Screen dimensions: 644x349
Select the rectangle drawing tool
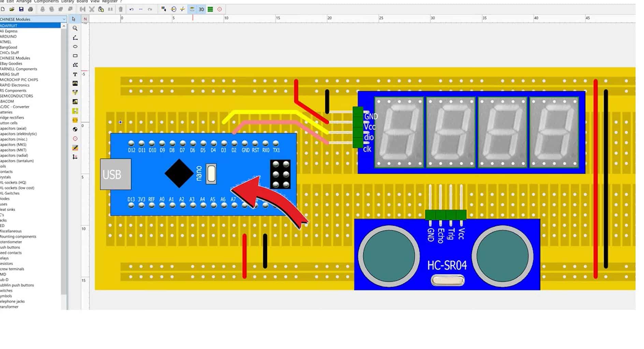[75, 56]
